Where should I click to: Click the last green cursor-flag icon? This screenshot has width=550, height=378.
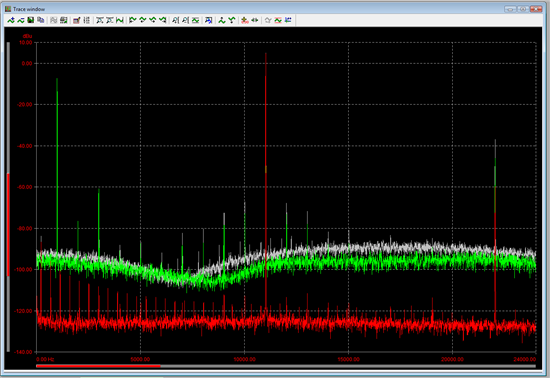pyautogui.click(x=162, y=20)
